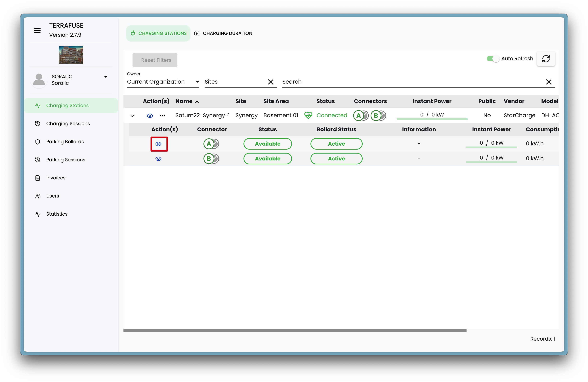This screenshot has height=382, width=588.
Task: Open three-dots actions for Saturn22-Synergy-1
Action: tap(162, 116)
